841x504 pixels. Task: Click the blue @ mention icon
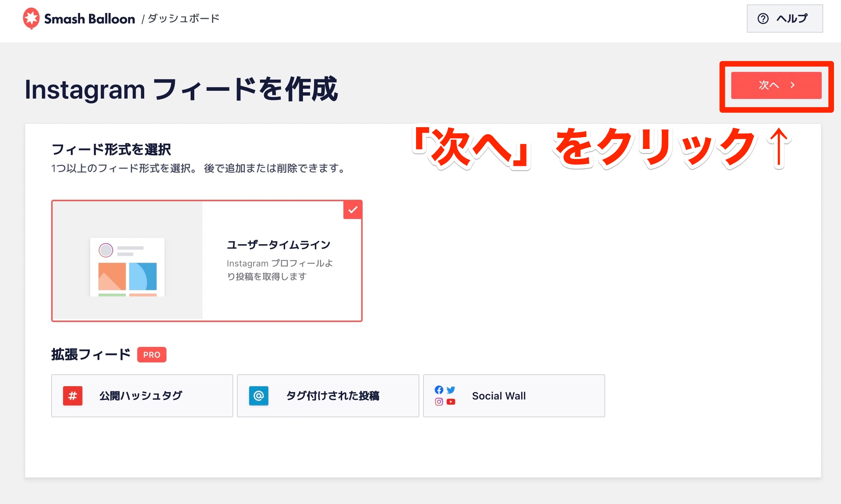[258, 396]
